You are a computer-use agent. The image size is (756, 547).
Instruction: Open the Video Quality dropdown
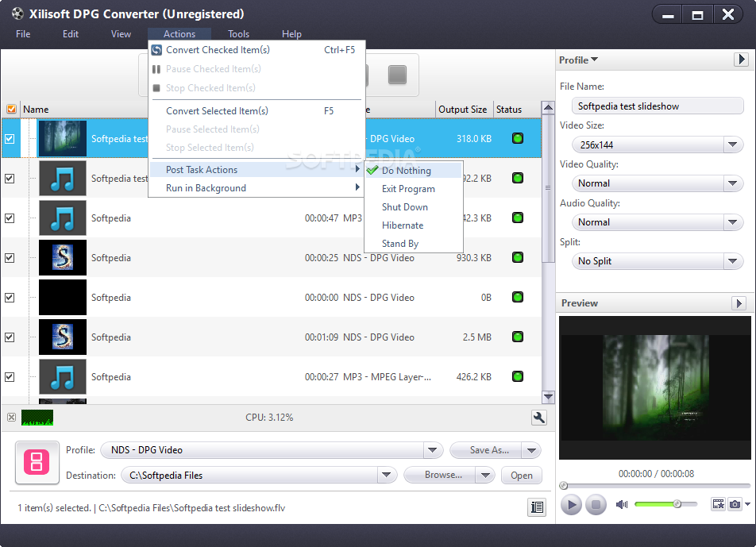point(733,183)
